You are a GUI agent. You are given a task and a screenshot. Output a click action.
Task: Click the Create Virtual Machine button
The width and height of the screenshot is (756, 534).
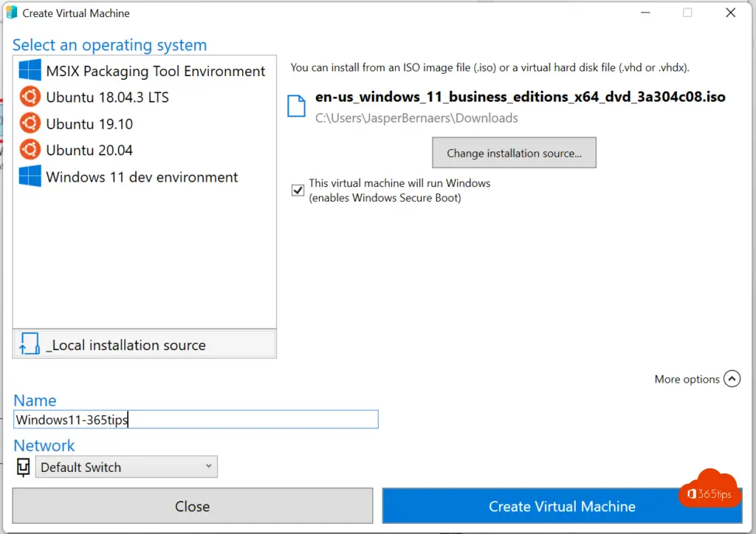pos(562,506)
